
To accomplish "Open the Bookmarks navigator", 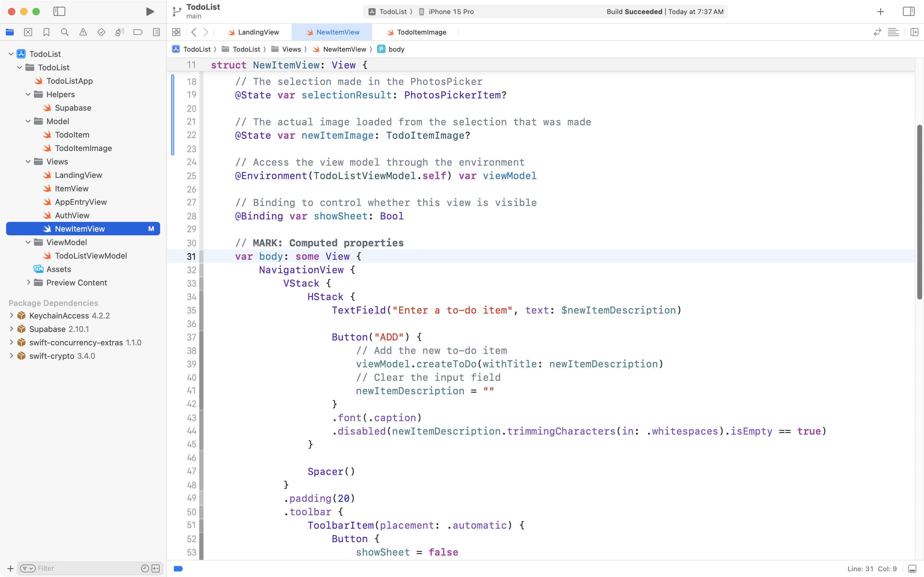I will (46, 32).
